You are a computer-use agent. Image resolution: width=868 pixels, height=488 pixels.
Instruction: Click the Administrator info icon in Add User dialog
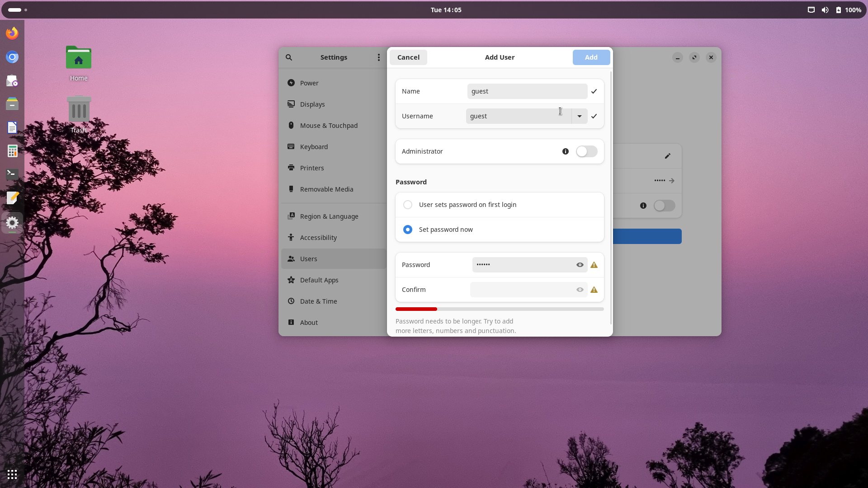click(566, 151)
